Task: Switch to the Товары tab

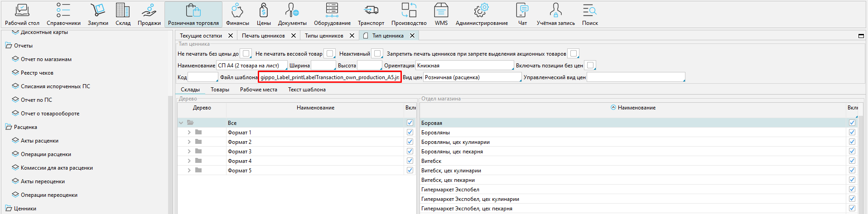Action: click(220, 90)
